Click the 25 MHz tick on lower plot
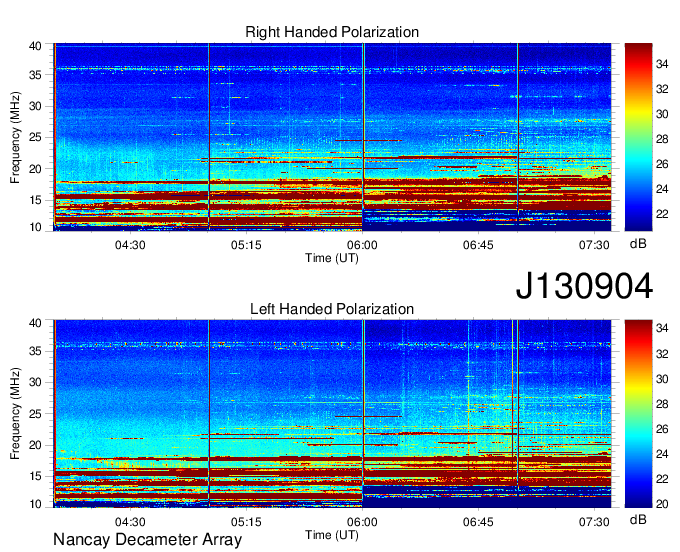The height and width of the screenshot is (552, 680). pyautogui.click(x=36, y=414)
